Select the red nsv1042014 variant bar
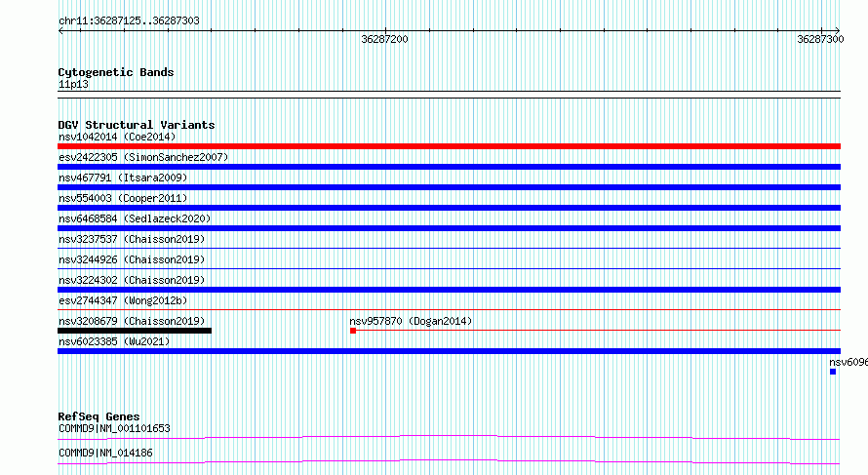 (x=449, y=146)
